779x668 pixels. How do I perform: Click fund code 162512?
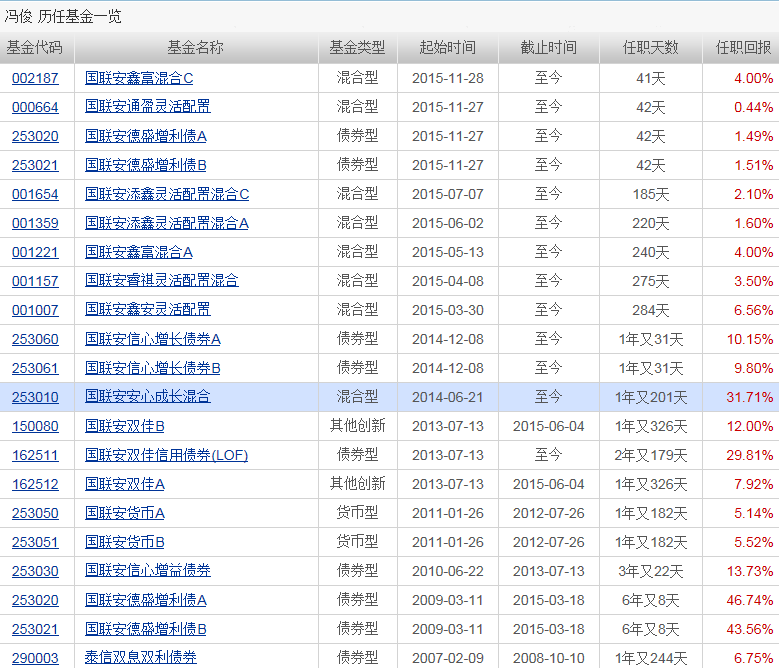pos(35,484)
